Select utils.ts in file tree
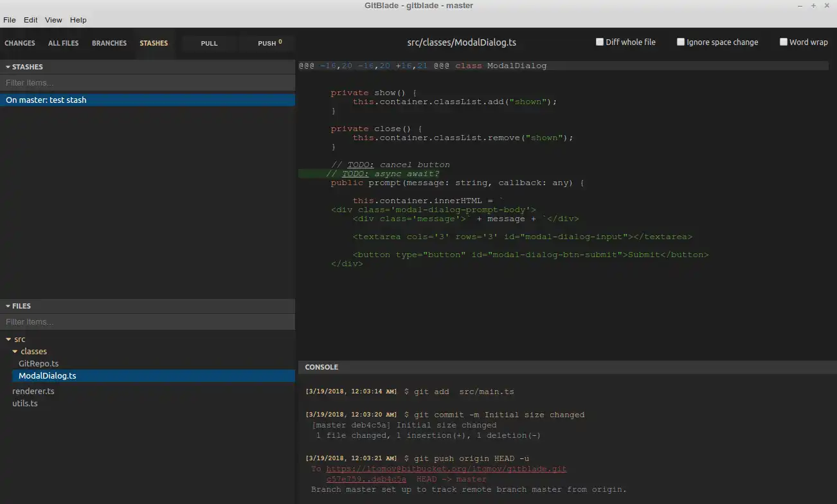This screenshot has height=504, width=837. [25, 404]
